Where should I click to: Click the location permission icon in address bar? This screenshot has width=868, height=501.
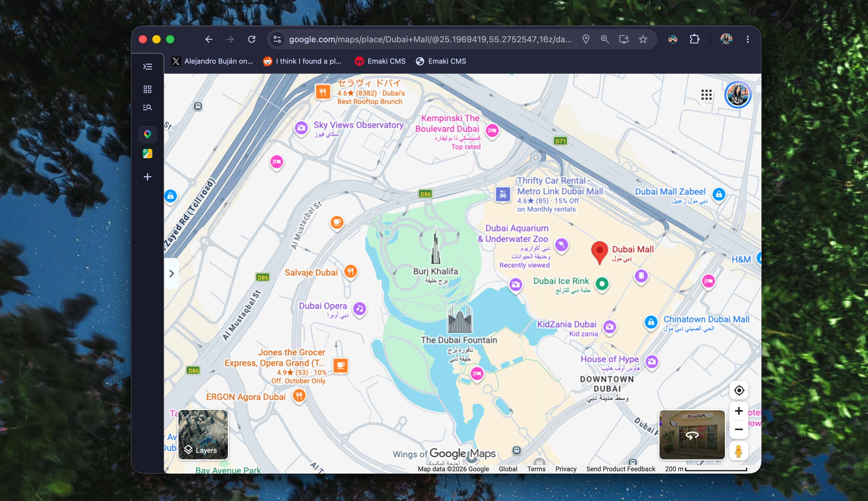586,39
